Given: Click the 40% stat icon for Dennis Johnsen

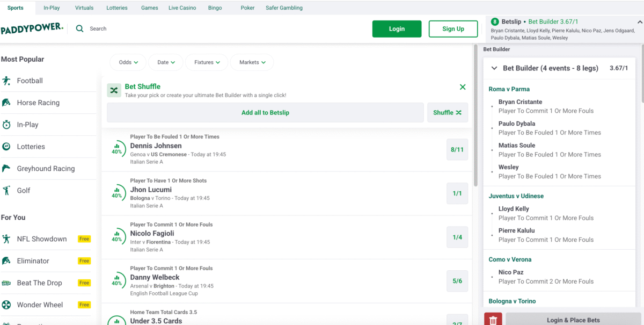Looking at the screenshot, I should pos(116,149).
